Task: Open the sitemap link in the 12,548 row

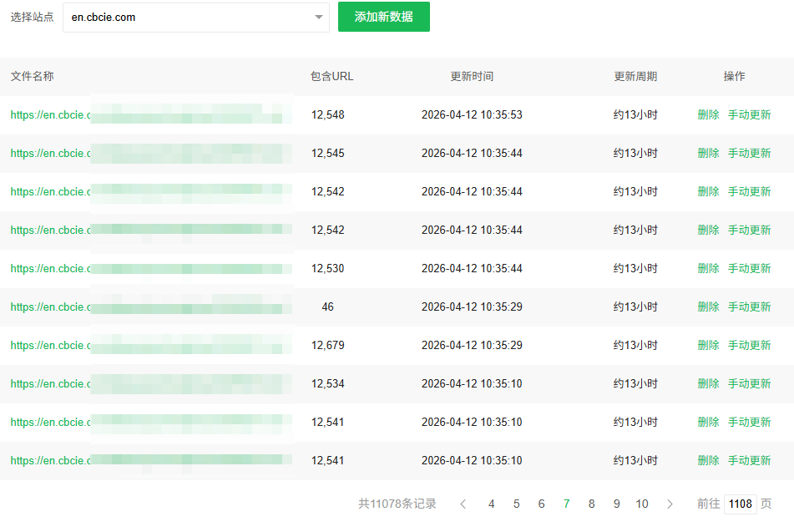Action: (x=151, y=115)
